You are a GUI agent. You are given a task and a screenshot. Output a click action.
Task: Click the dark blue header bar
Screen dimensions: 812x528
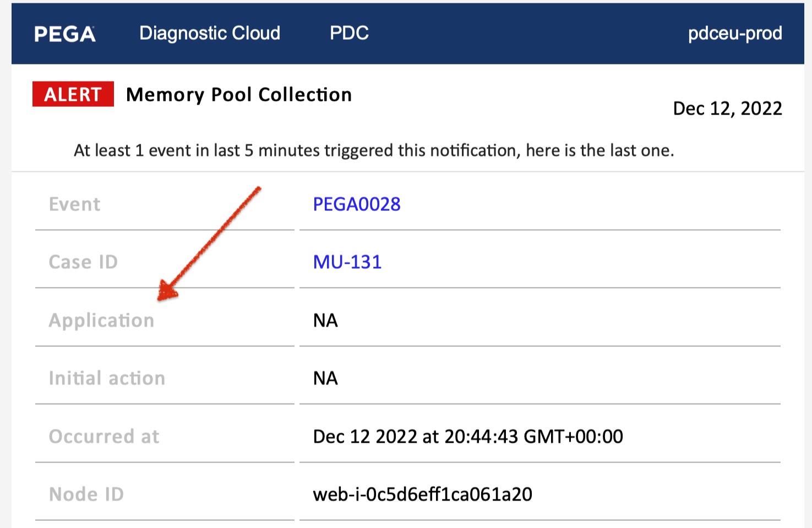click(495, 33)
